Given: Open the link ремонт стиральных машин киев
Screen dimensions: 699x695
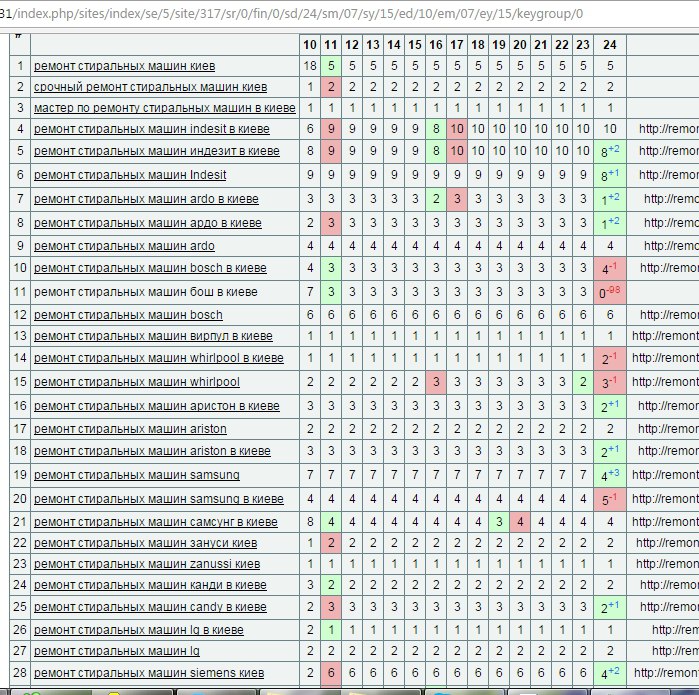Looking at the screenshot, I should pyautogui.click(x=124, y=66).
